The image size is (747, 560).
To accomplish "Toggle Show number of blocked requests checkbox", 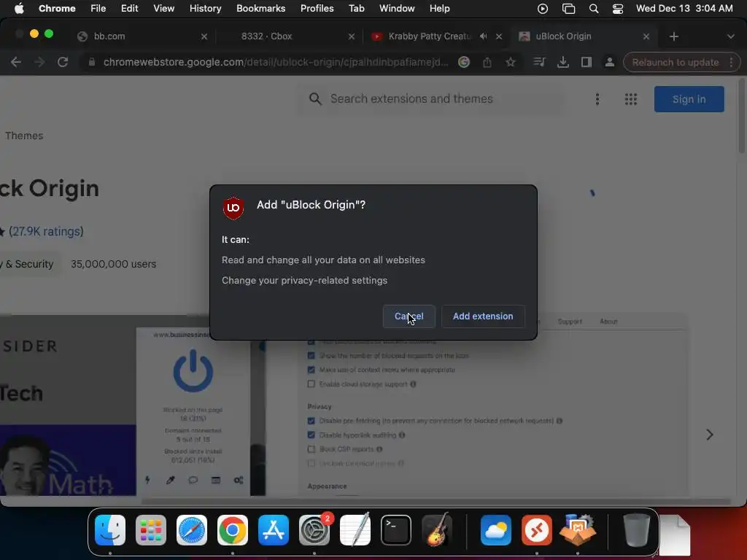I will [x=311, y=356].
